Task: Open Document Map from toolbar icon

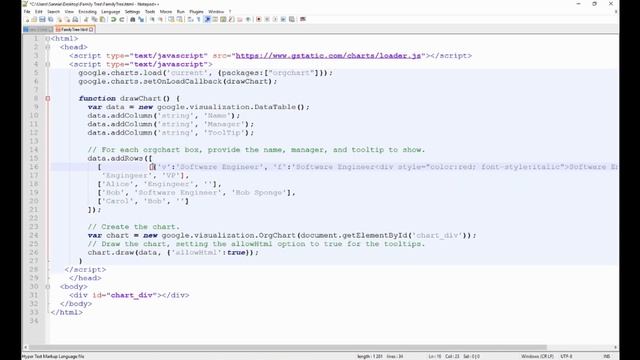Action: (x=223, y=19)
